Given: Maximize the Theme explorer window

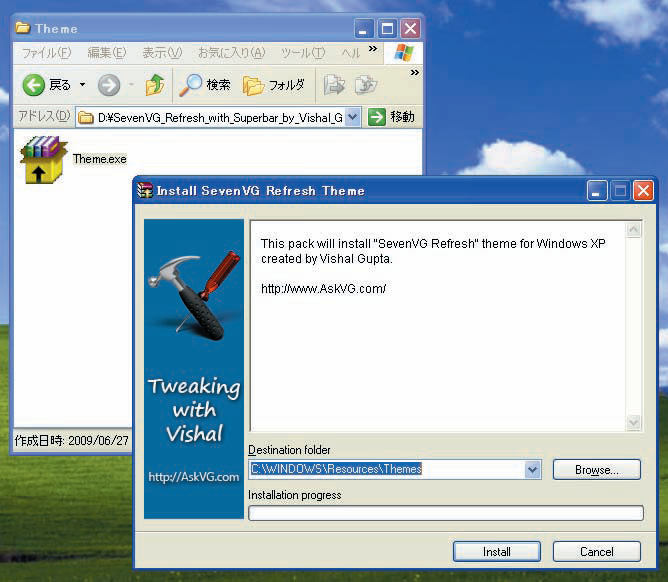Looking at the screenshot, I should (x=387, y=29).
